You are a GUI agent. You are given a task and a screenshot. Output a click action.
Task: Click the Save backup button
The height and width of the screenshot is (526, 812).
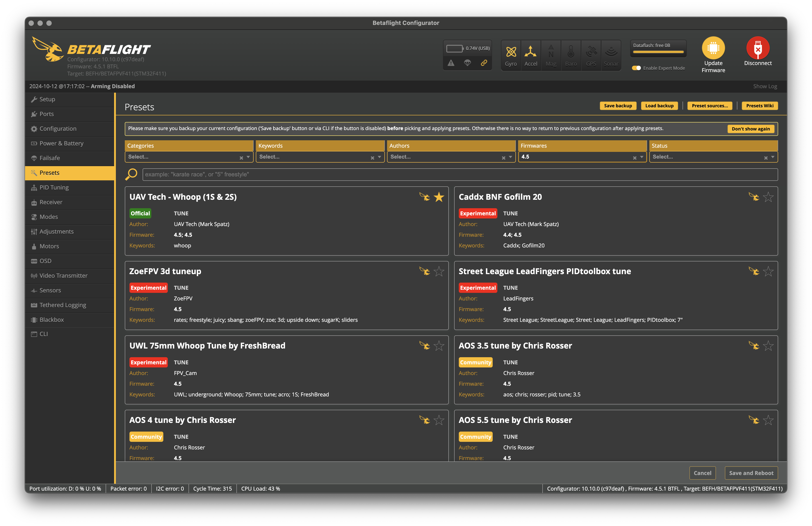[617, 106]
